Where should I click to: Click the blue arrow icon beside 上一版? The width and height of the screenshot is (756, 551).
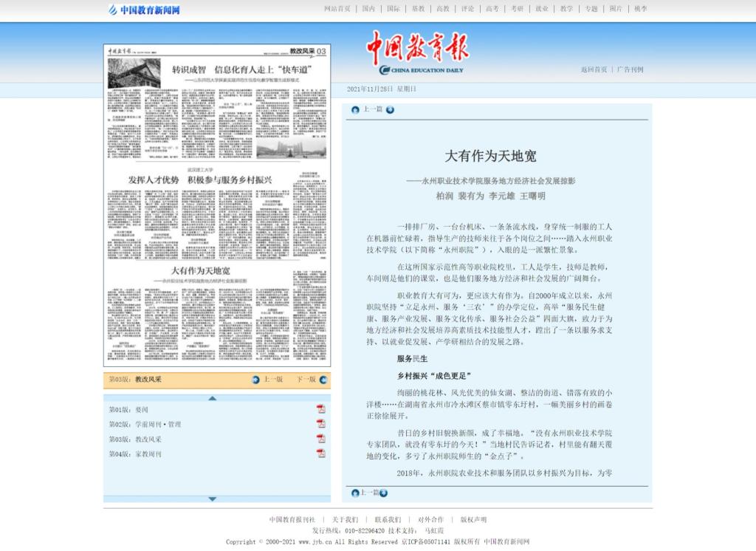pyautogui.click(x=256, y=380)
